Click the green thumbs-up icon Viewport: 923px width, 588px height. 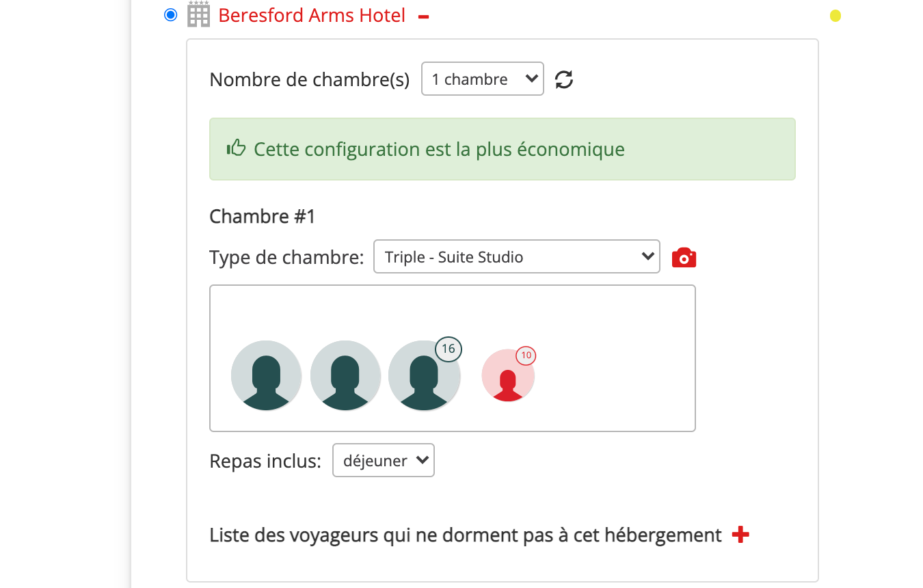tap(236, 148)
